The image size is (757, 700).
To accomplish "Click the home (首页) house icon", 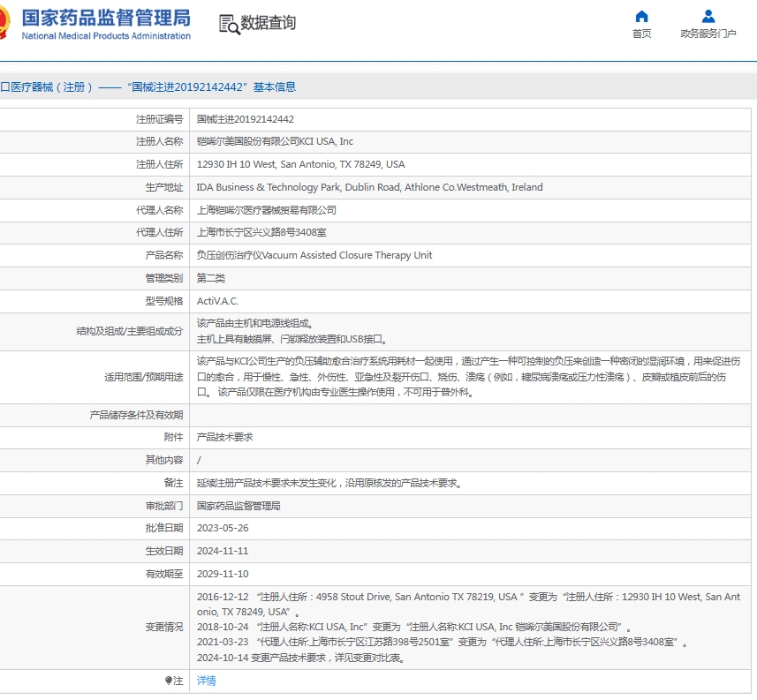I will (641, 17).
